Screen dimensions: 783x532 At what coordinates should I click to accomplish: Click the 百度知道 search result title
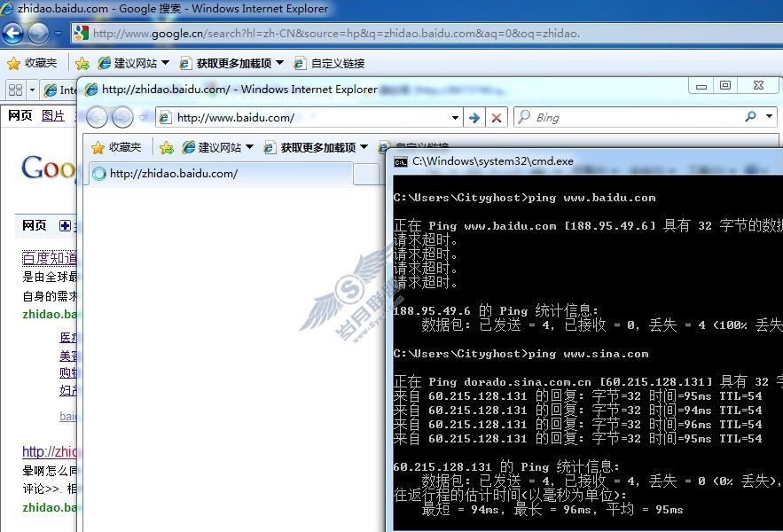coord(50,258)
